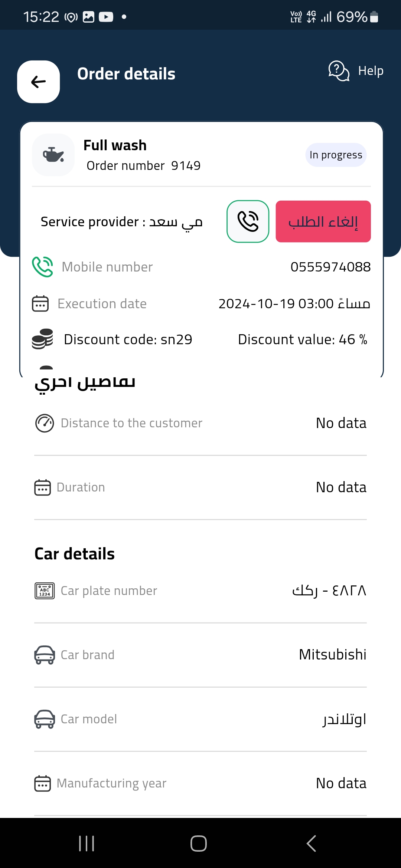Tap the Car plate number icon
This screenshot has width=401, height=868.
click(45, 591)
